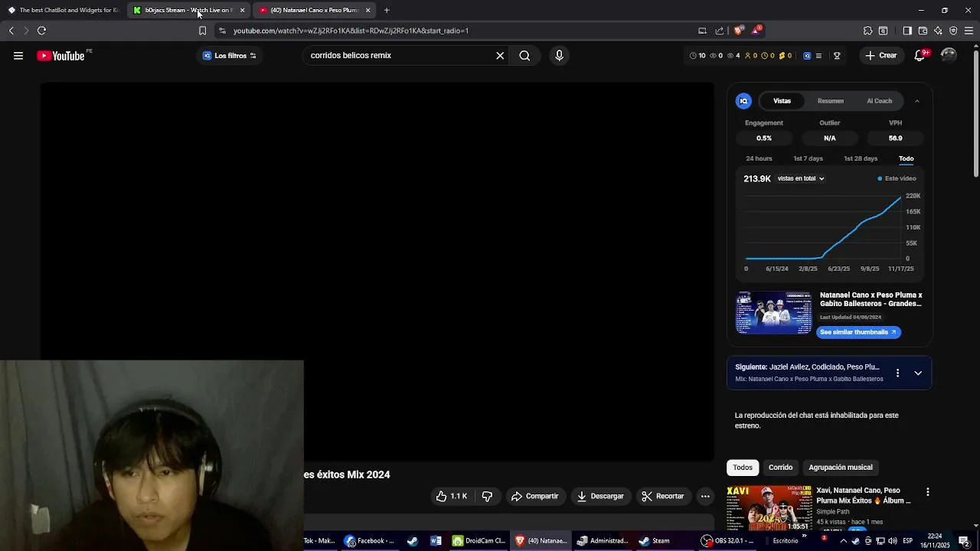
Task: Open Brave Wallet icon
Action: point(923,31)
